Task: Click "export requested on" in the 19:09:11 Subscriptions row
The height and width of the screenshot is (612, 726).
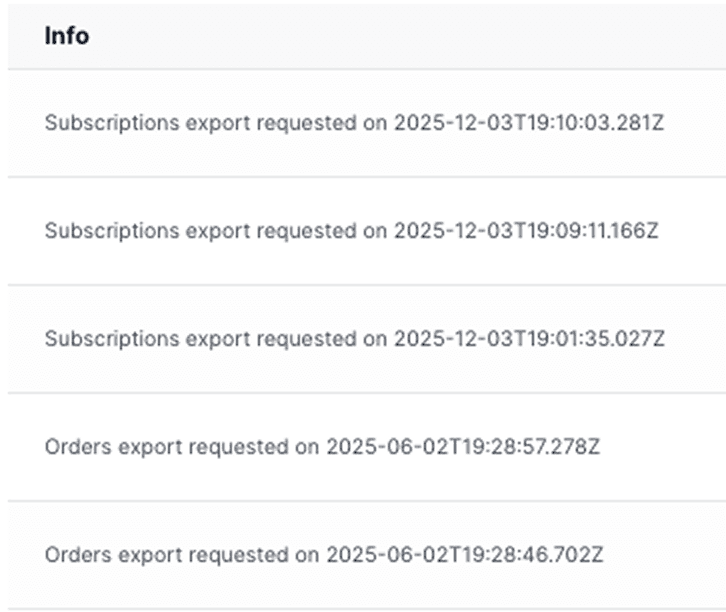Action: 270,231
